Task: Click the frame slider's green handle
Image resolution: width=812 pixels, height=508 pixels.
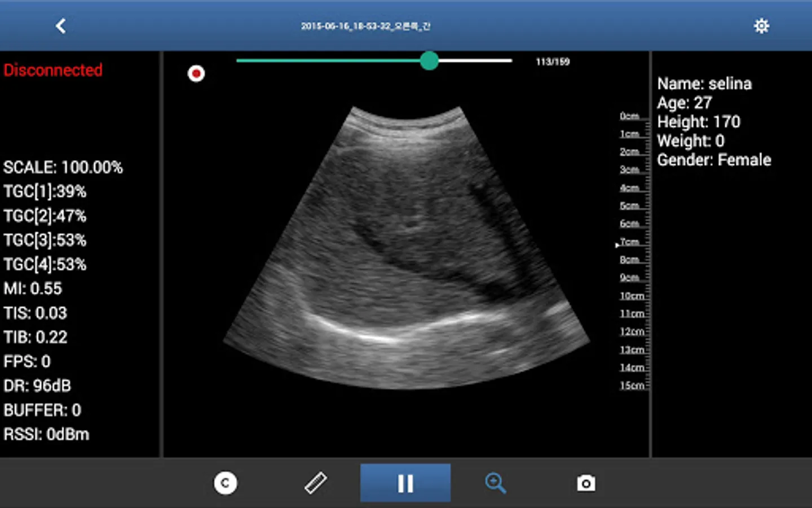Action: click(429, 60)
